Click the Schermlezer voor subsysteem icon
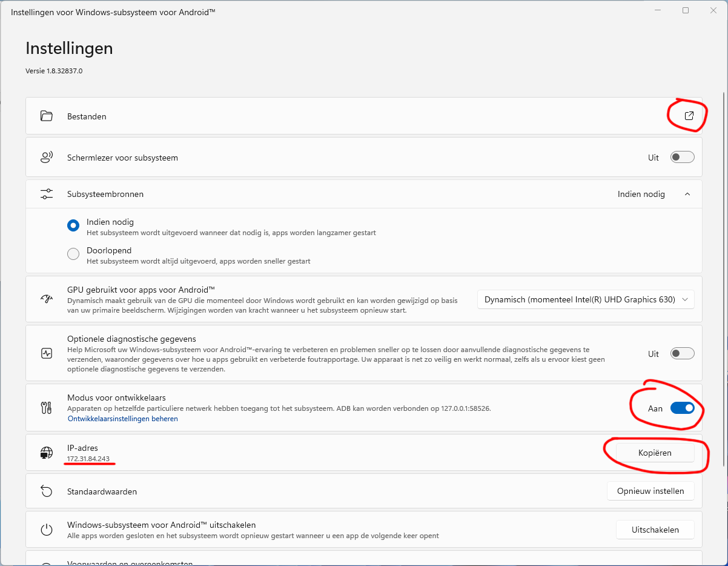 click(x=47, y=158)
